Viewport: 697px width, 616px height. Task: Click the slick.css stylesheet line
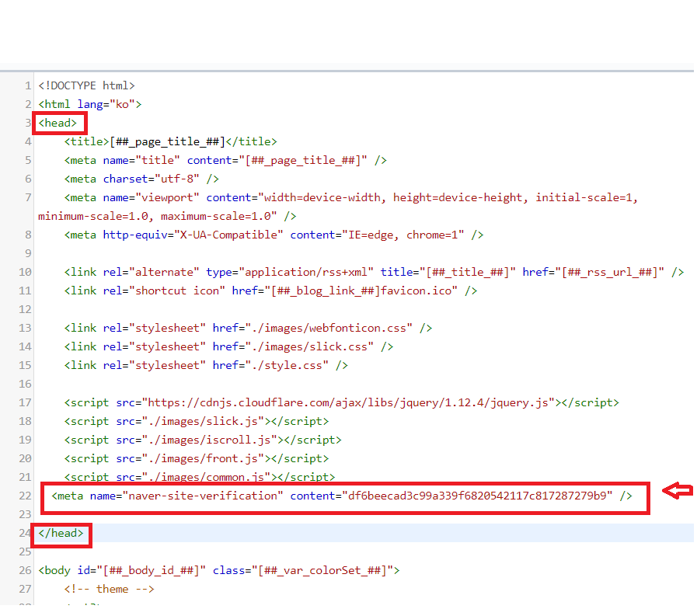[x=228, y=346]
